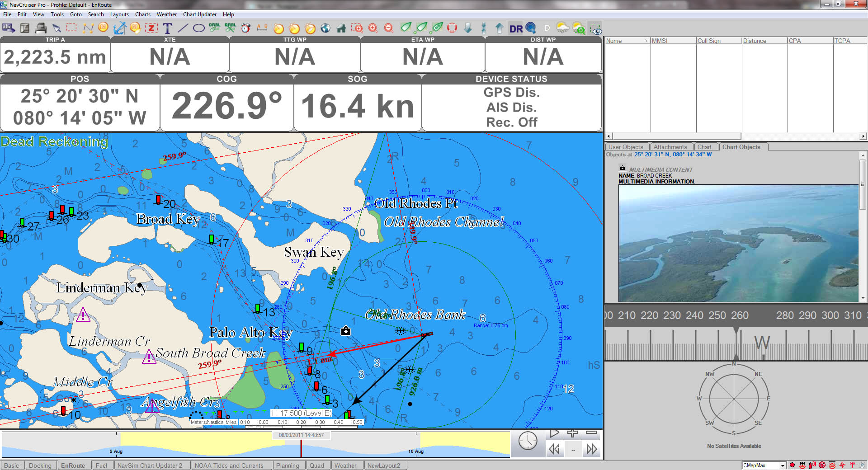
Task: Choose the route drawing tool with orange nodes
Action: 88,28
